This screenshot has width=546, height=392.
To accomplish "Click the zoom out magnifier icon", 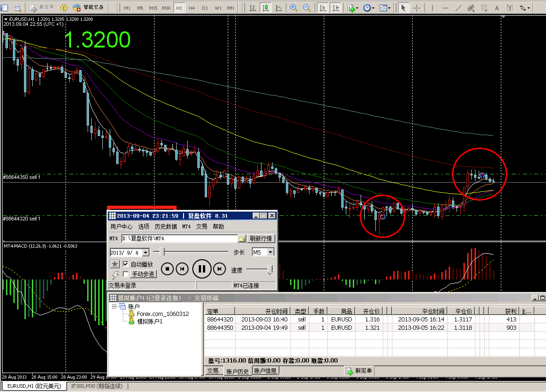I will click(x=307, y=8).
